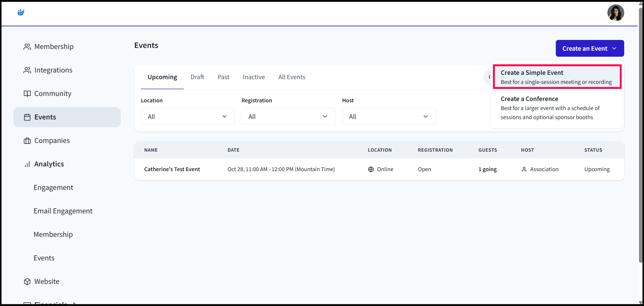
Task: Click the Companies briefcase icon
Action: 27,141
